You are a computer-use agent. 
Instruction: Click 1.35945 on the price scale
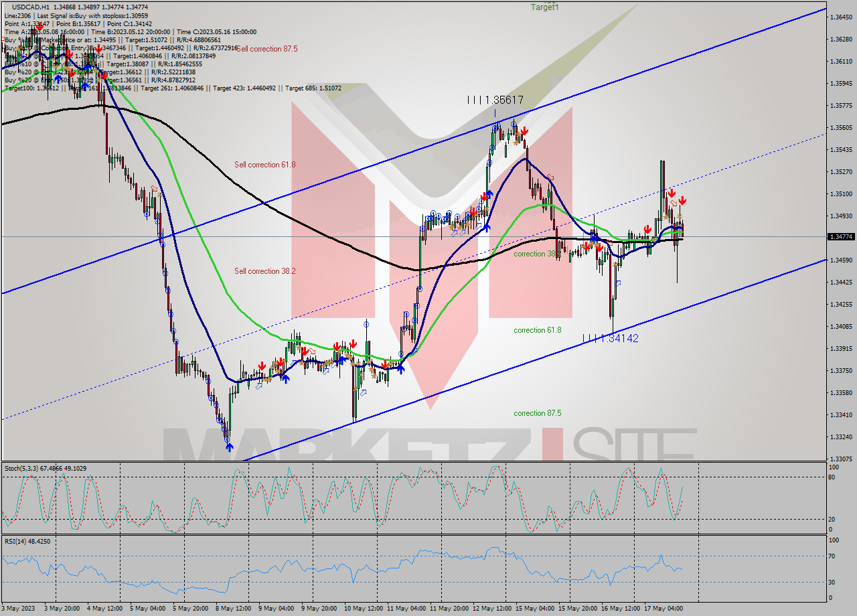tap(841, 83)
